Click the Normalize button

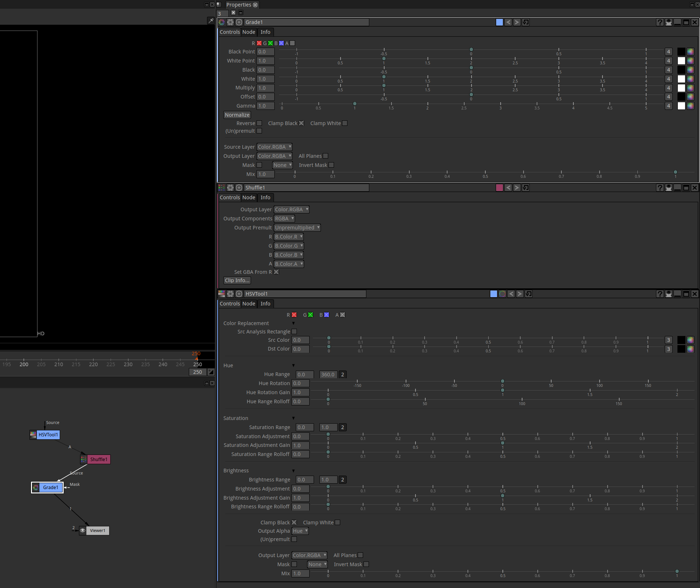[237, 115]
